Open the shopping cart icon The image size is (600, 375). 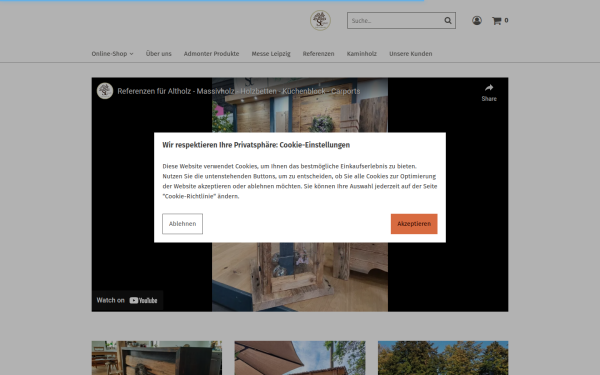(x=497, y=21)
